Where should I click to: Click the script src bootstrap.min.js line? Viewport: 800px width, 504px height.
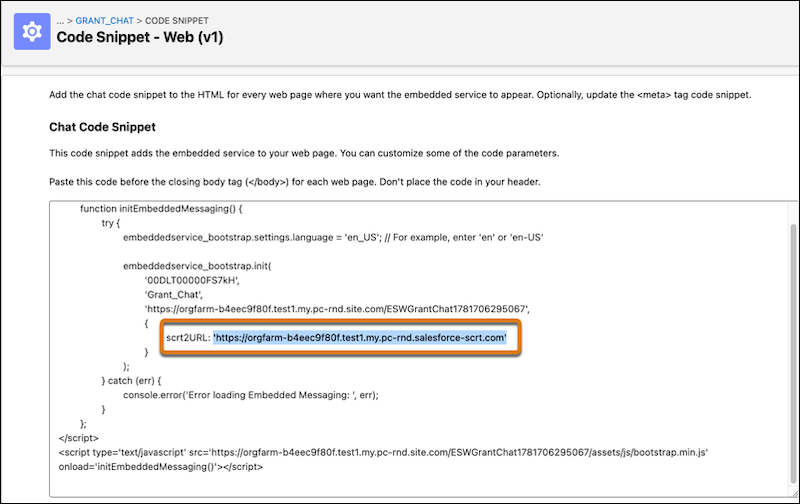click(x=383, y=452)
